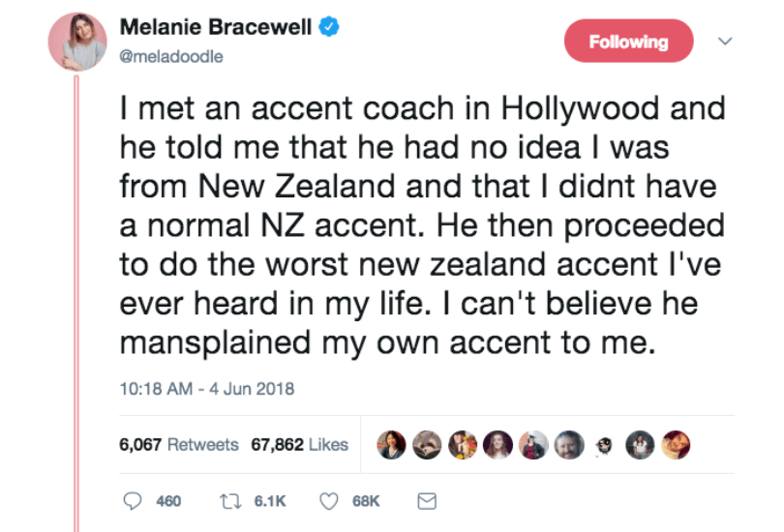Screen dimensions: 784x532
Task: Click the 460 reply count
Action: (168, 501)
